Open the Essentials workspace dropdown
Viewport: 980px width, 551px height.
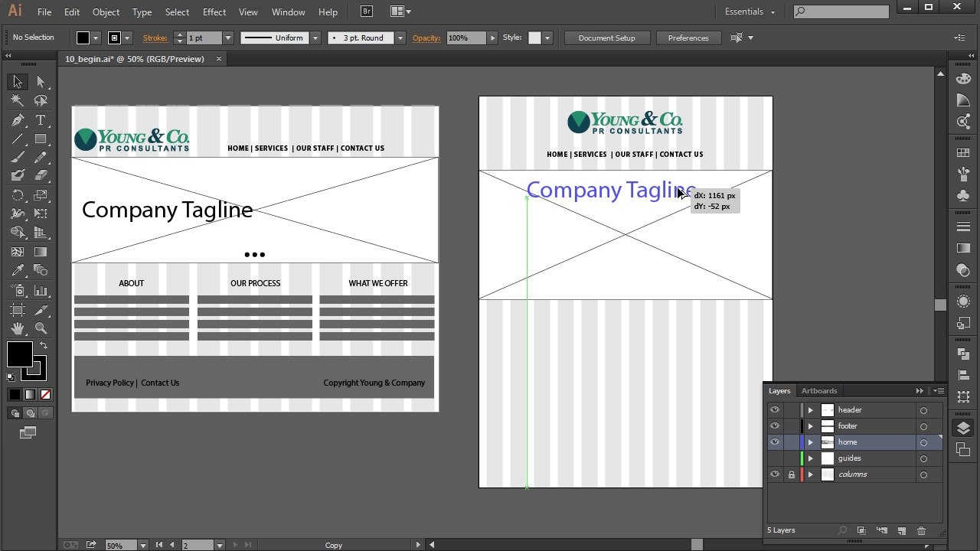[x=750, y=11]
